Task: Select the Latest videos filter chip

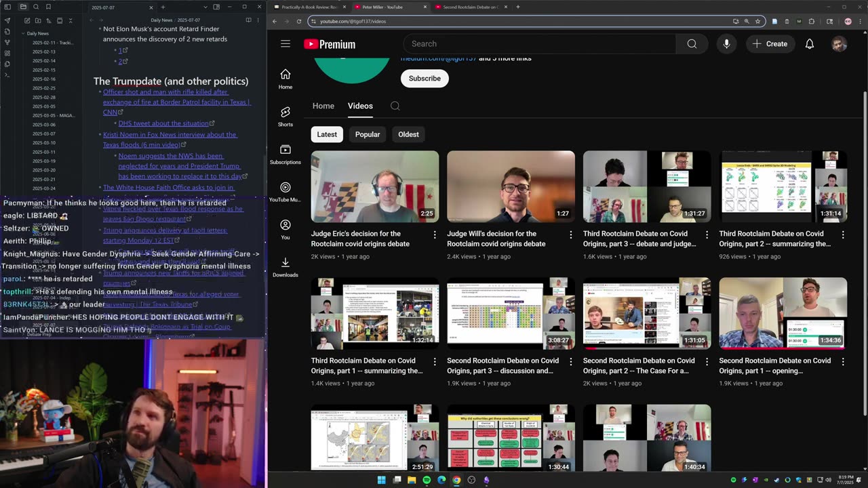Action: tap(327, 134)
